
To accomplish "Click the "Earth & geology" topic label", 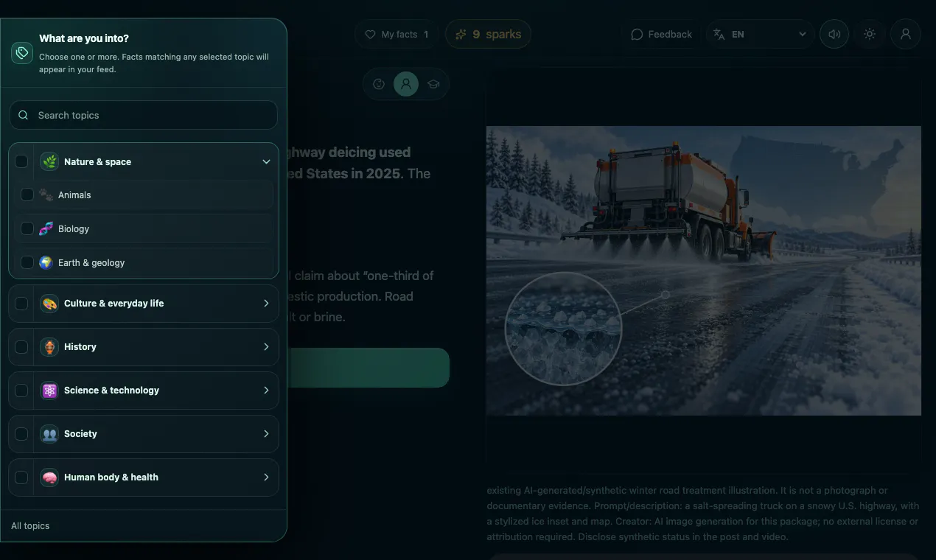I will (x=91, y=263).
